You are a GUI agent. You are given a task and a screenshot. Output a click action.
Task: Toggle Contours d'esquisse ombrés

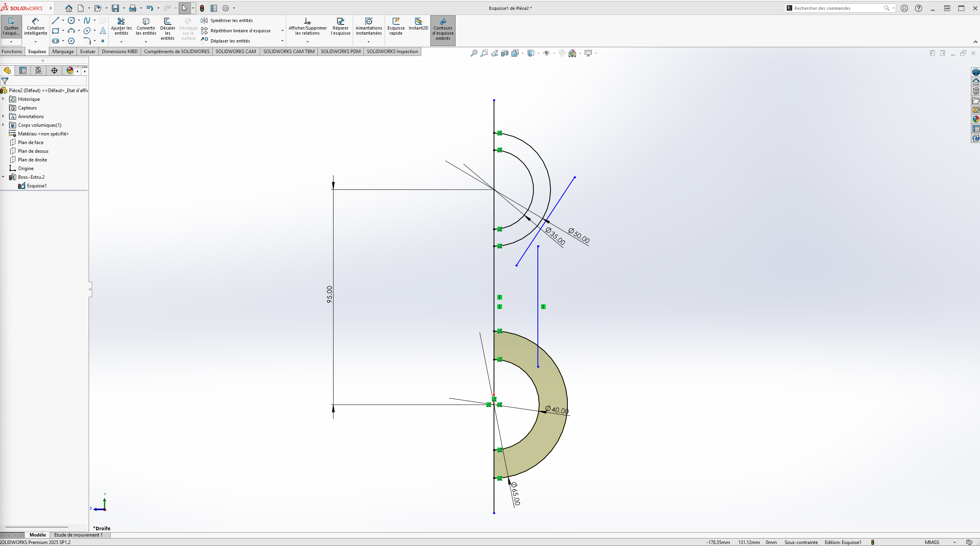click(x=443, y=30)
